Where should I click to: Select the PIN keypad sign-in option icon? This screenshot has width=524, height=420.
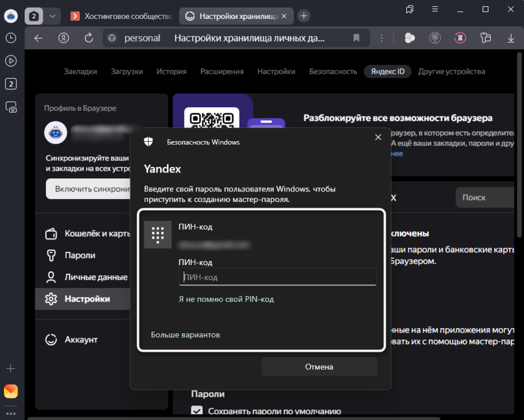click(x=157, y=235)
